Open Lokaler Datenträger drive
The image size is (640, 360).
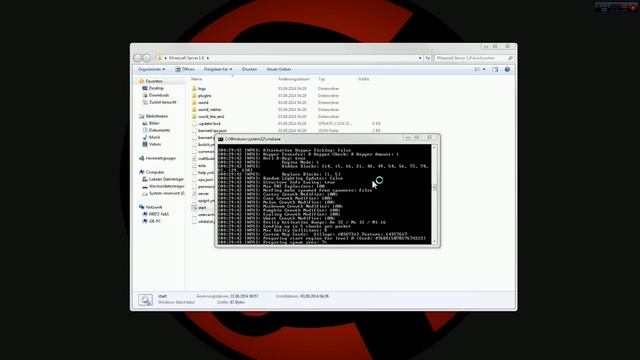click(x=163, y=179)
